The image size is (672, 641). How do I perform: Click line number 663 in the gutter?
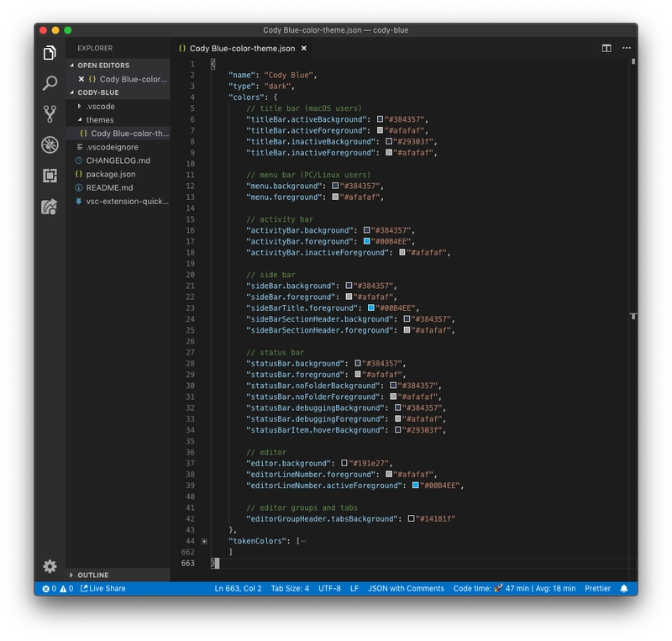187,563
